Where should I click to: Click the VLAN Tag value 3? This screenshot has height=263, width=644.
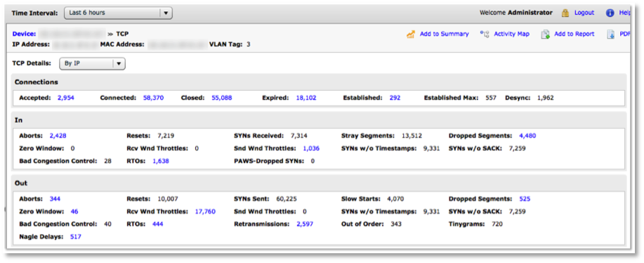(x=249, y=44)
